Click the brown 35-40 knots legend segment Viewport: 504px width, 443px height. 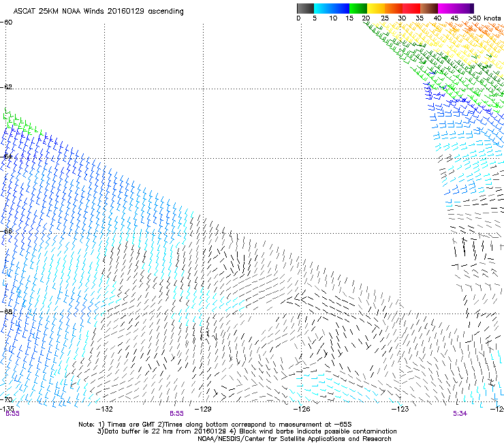click(x=429, y=8)
